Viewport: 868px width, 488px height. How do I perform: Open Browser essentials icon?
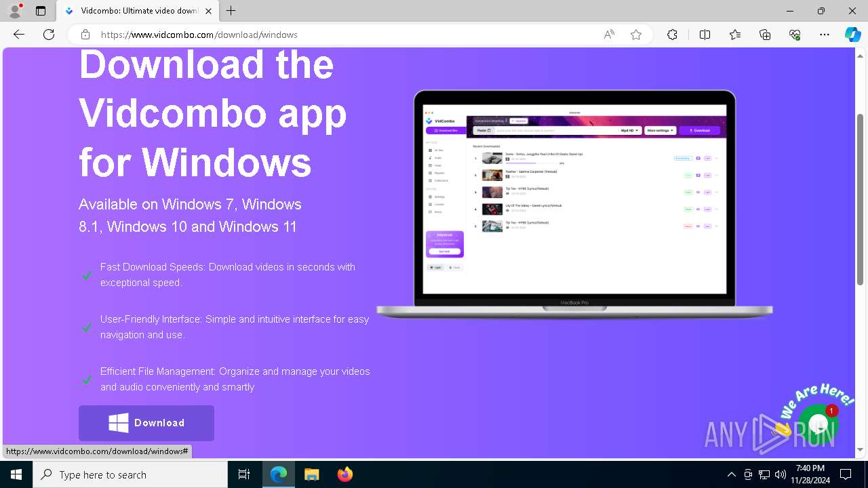click(x=795, y=35)
